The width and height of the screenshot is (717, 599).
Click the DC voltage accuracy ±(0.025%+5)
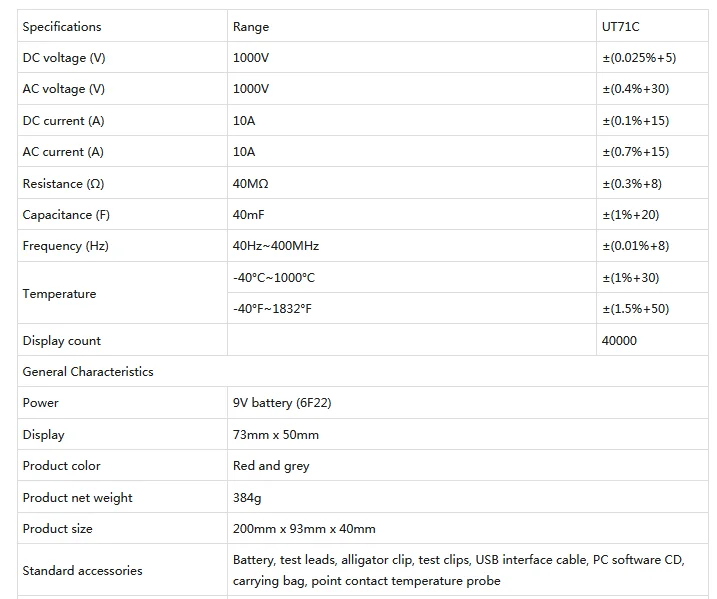639,58
